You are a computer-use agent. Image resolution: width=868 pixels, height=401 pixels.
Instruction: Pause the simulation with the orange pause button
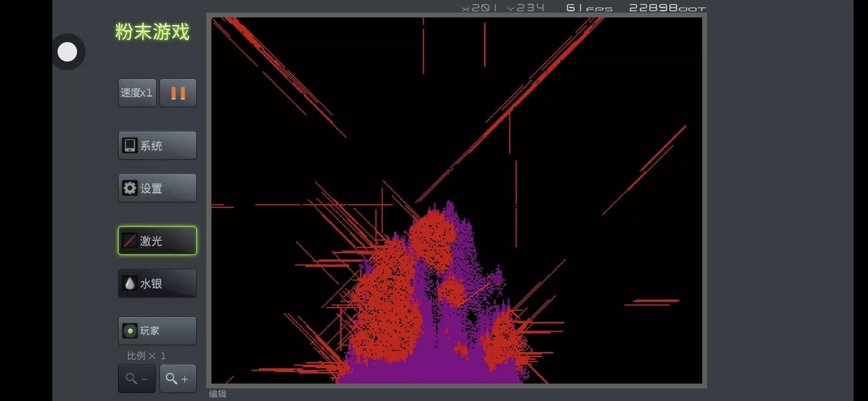(x=178, y=93)
